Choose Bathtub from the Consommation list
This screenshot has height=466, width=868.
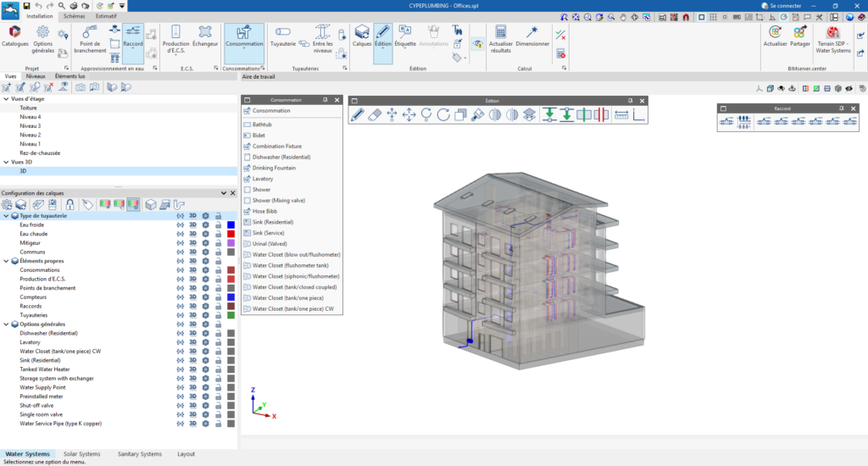click(x=262, y=125)
